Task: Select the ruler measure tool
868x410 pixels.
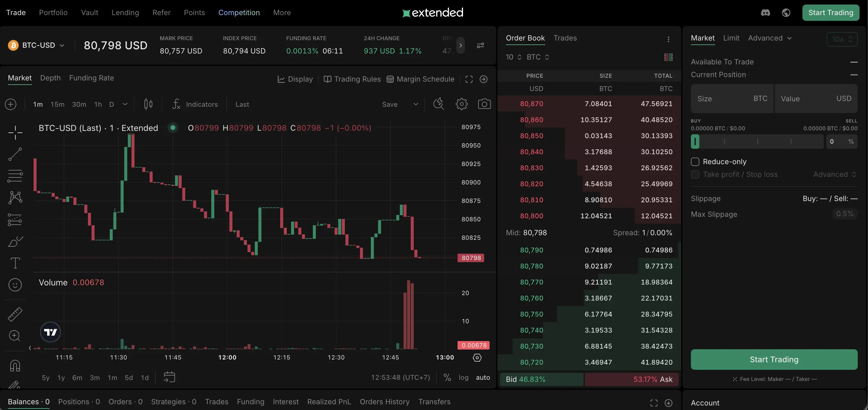Action: coord(15,314)
